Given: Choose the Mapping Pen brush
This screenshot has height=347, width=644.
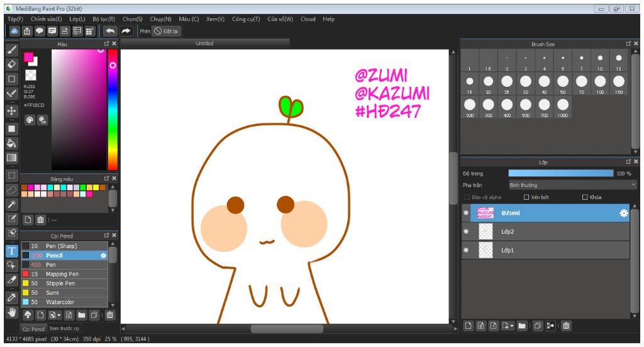Looking at the screenshot, I should coord(65,274).
